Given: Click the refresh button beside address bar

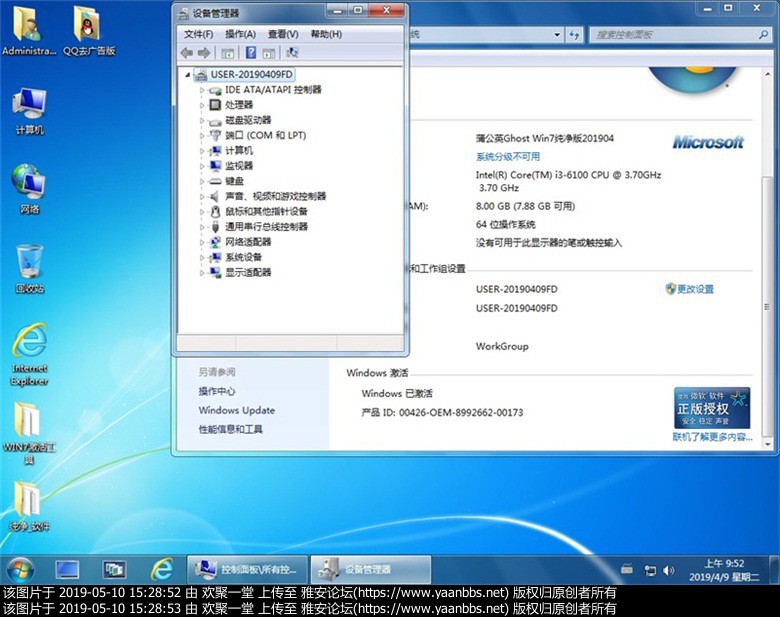Looking at the screenshot, I should (575, 35).
